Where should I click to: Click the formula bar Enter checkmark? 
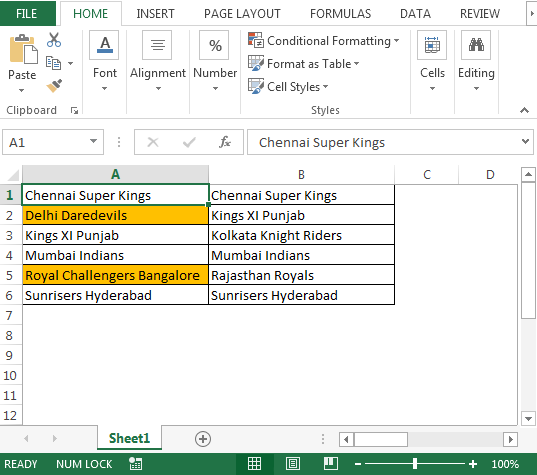point(189,142)
